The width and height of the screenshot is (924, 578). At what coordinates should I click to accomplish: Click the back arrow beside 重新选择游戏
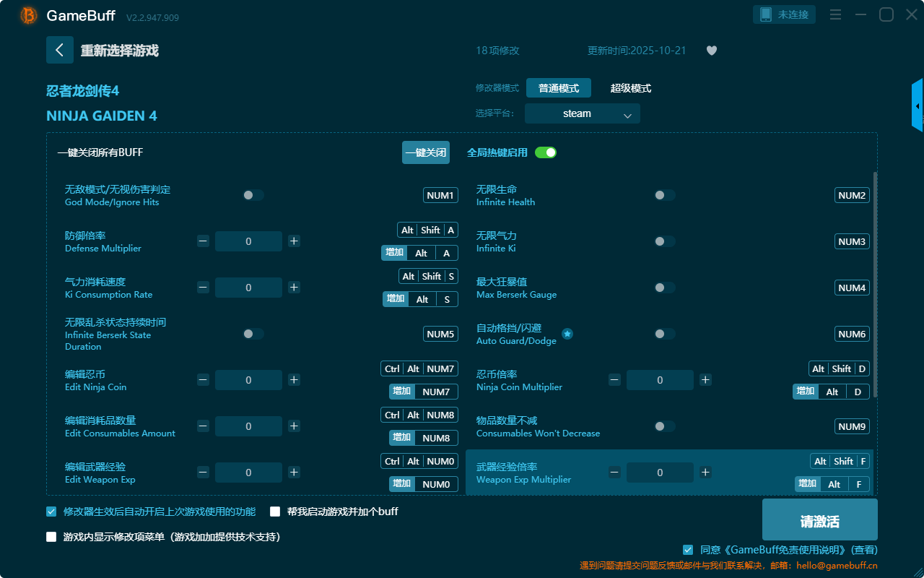pos(60,50)
